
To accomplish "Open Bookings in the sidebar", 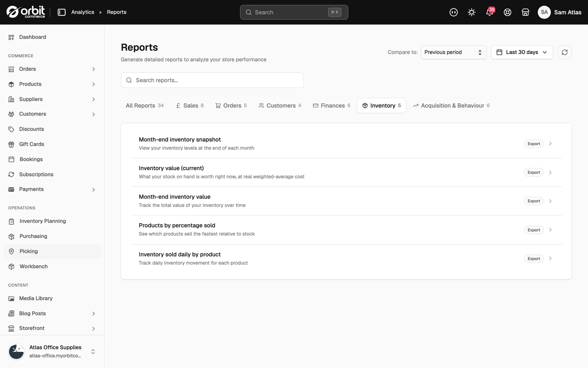I will (x=52, y=159).
